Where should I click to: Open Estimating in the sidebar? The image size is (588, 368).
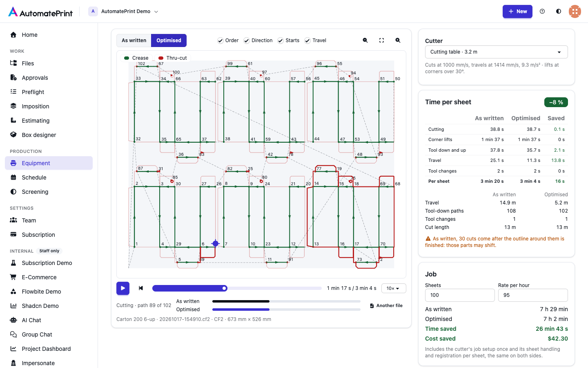pyautogui.click(x=49, y=121)
